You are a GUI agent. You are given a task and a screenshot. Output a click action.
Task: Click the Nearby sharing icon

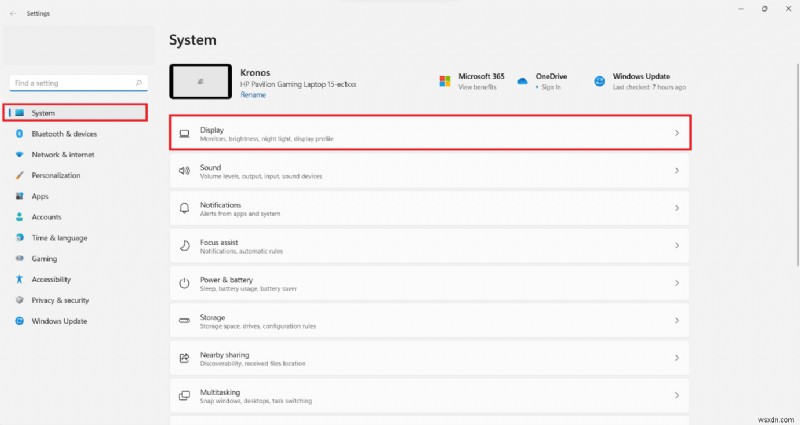[x=184, y=358]
